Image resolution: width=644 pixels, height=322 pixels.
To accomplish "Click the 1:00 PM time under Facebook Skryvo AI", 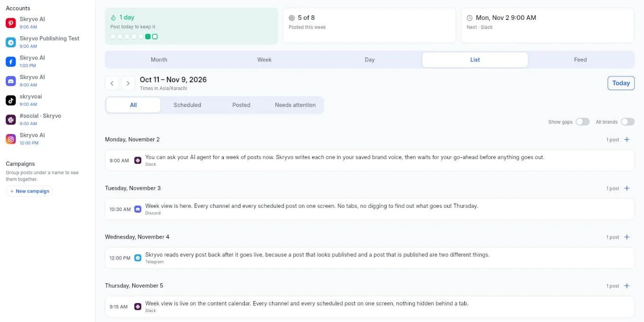I will click(x=28, y=66).
